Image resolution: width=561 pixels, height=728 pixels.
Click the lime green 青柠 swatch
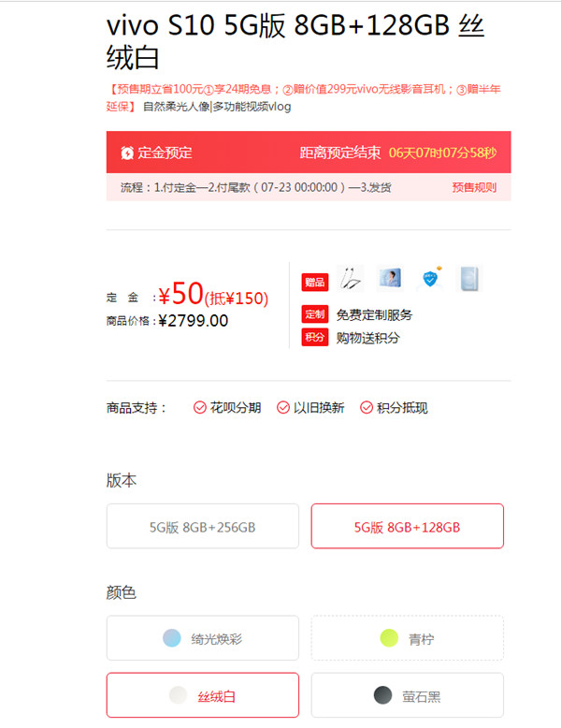click(x=389, y=638)
